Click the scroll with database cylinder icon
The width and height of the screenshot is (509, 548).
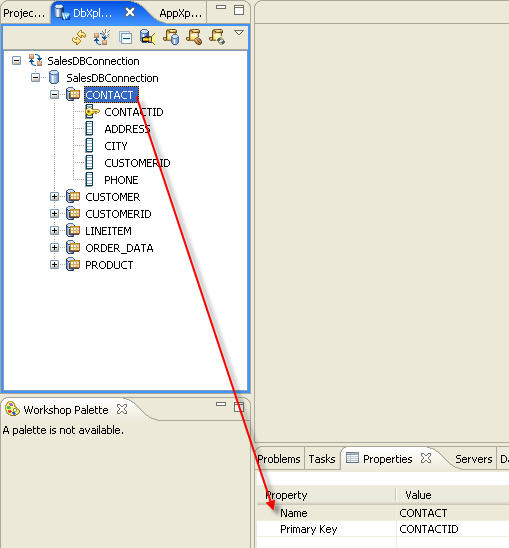(x=171, y=37)
